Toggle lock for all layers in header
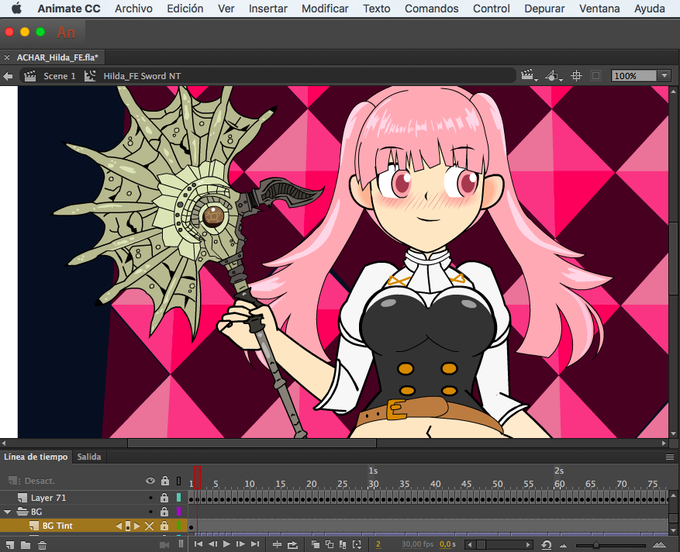Viewport: 680px width, 552px height. 165,480
